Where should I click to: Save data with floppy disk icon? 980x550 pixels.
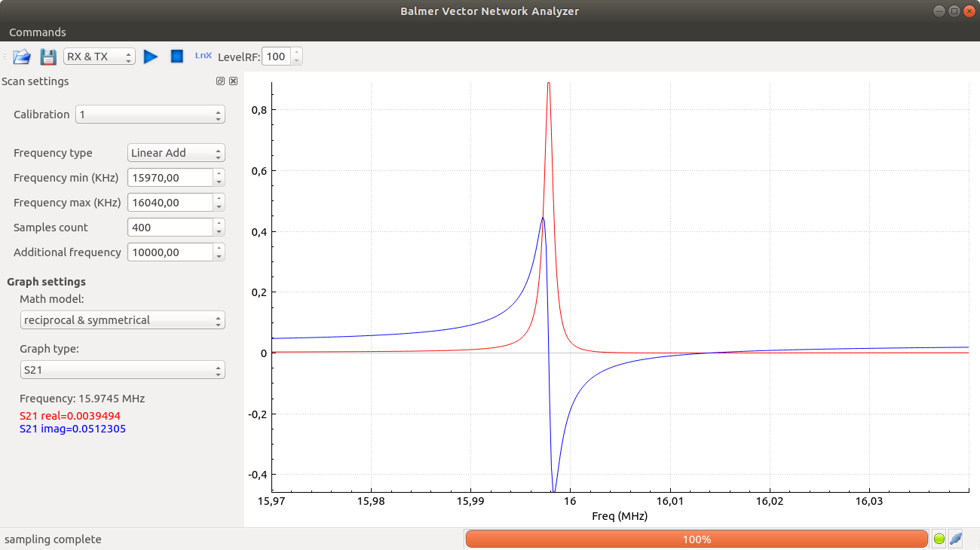point(48,57)
